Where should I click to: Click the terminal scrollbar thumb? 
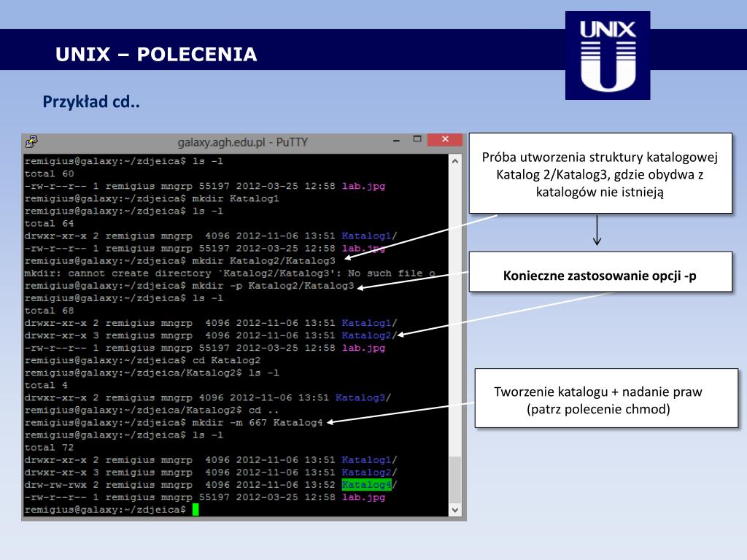click(455, 480)
